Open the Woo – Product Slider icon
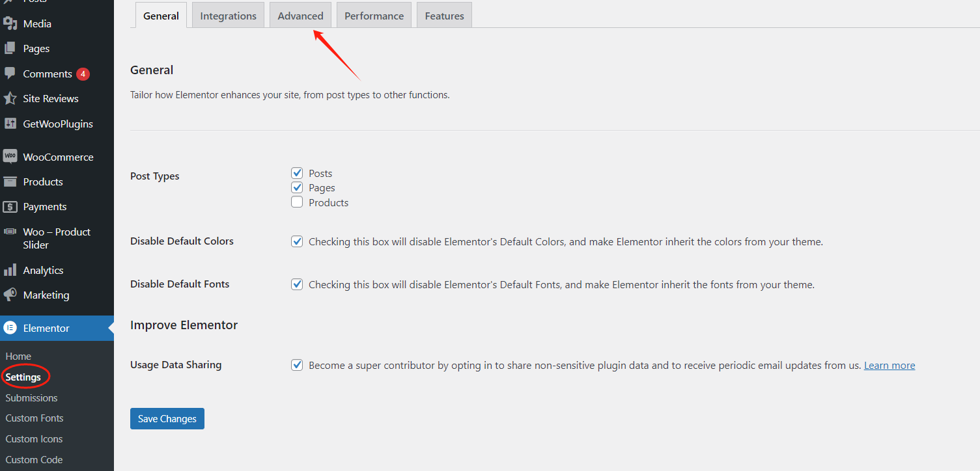 pyautogui.click(x=11, y=232)
